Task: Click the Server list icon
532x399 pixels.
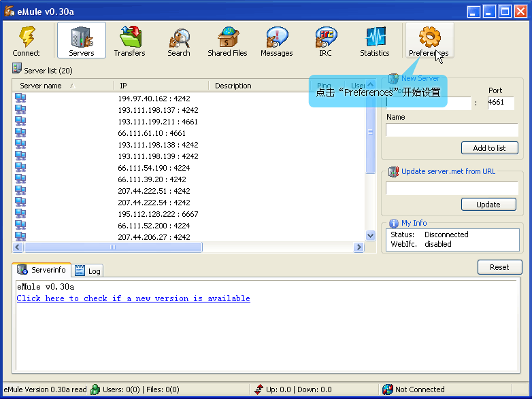Action: click(x=16, y=68)
